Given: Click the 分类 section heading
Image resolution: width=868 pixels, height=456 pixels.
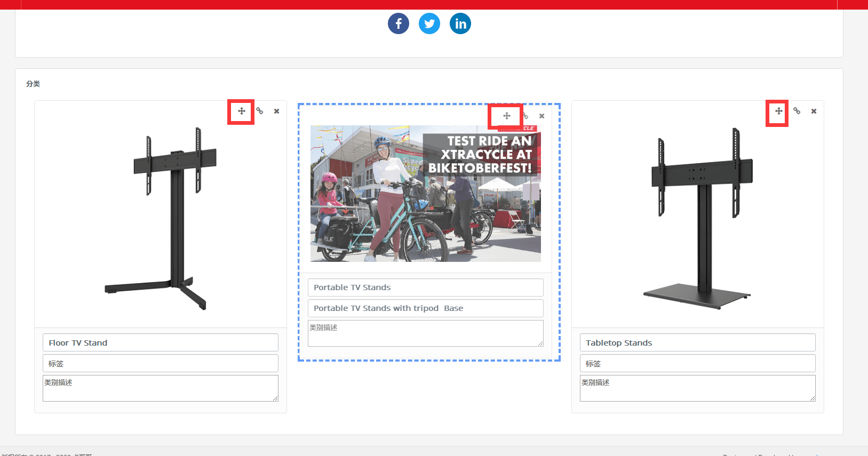Looking at the screenshot, I should pos(33,84).
